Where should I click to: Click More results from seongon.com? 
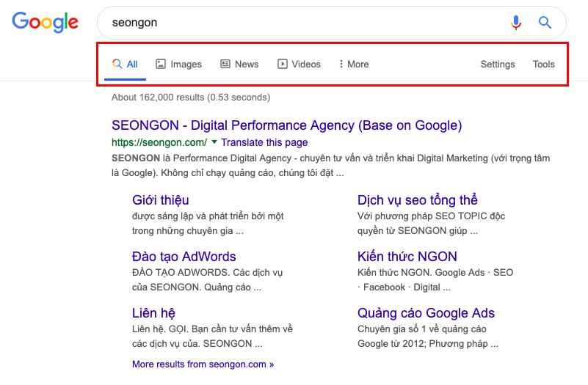click(203, 364)
